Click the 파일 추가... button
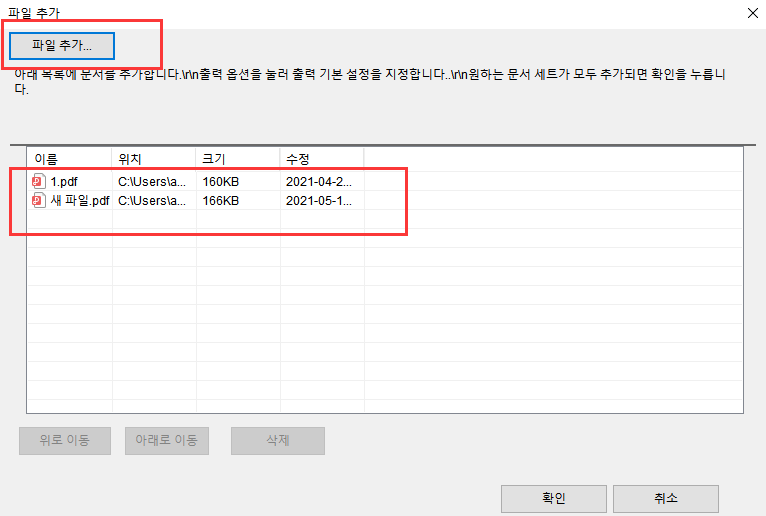The image size is (766, 516). click(62, 46)
